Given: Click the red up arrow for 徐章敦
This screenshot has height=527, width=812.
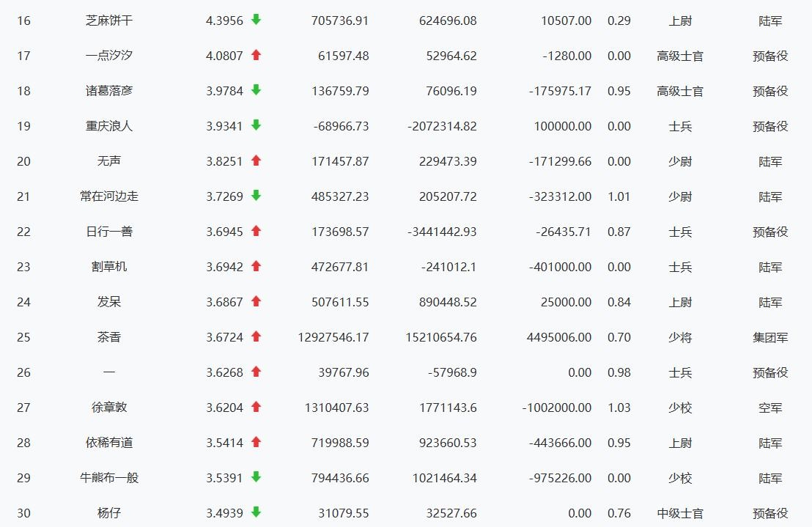Looking at the screenshot, I should (x=256, y=407).
